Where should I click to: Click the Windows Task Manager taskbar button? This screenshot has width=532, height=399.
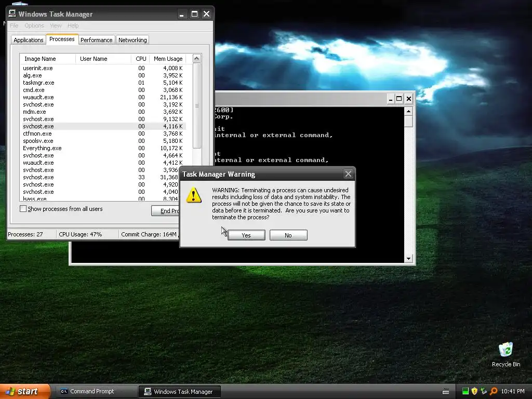coord(179,392)
